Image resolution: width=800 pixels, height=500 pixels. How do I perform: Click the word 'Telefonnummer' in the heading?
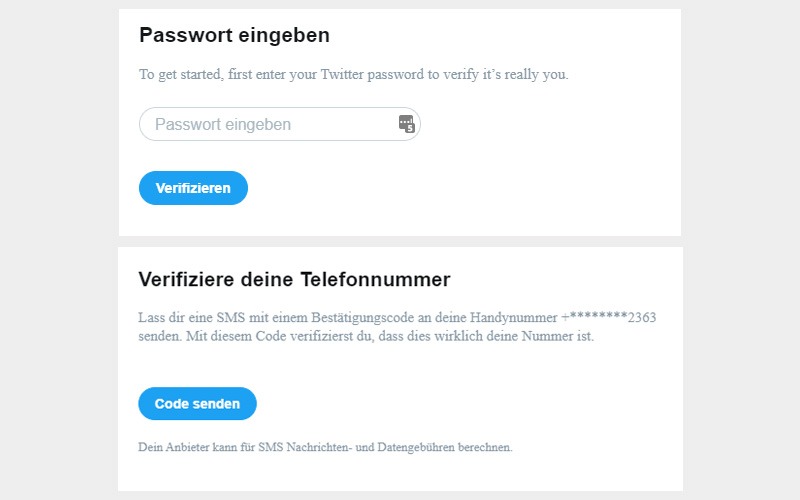click(376, 279)
